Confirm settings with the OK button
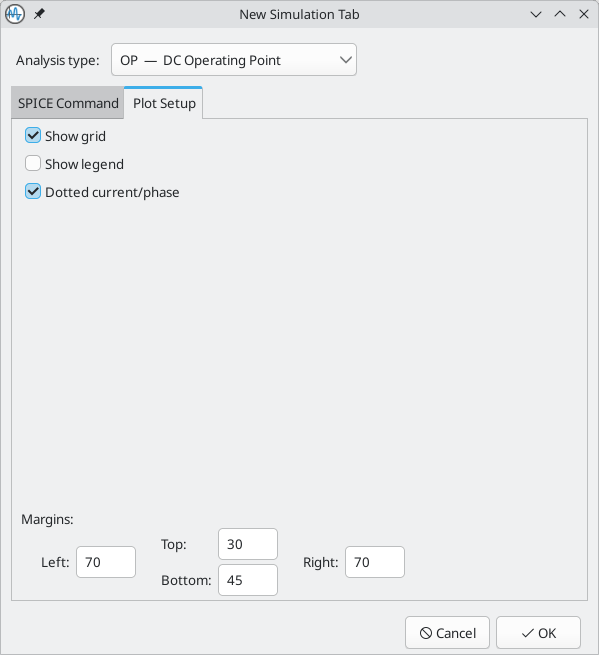This screenshot has width=599, height=655. pos(538,633)
